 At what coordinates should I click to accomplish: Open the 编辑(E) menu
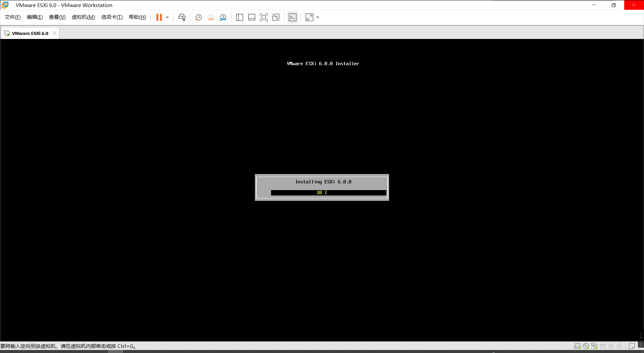click(x=35, y=17)
